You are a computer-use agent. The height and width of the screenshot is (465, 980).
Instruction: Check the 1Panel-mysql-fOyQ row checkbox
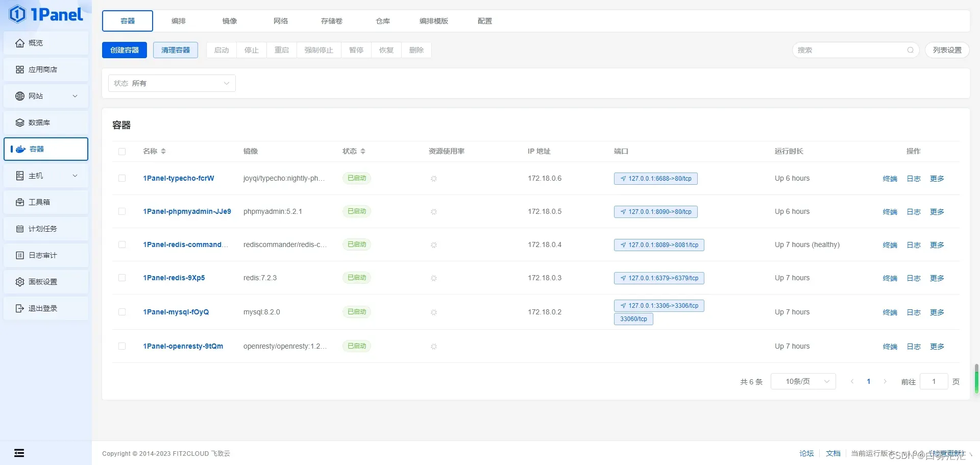[x=122, y=312]
